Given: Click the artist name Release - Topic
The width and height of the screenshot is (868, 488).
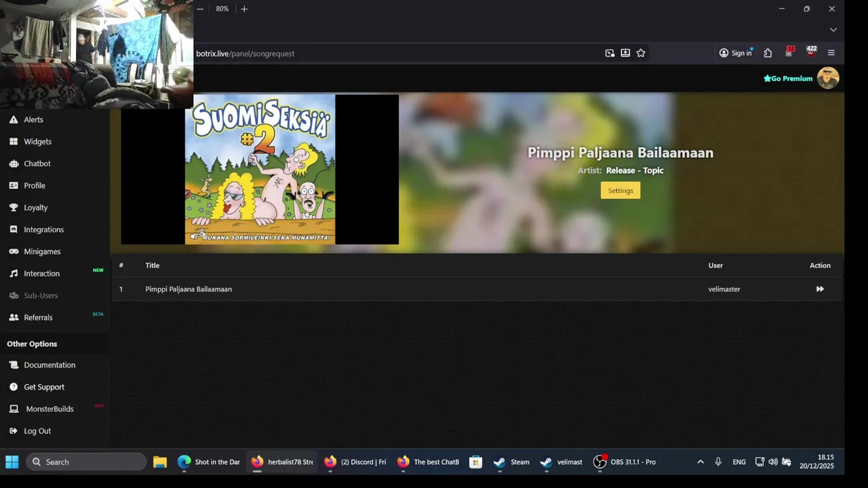Looking at the screenshot, I should coord(635,170).
